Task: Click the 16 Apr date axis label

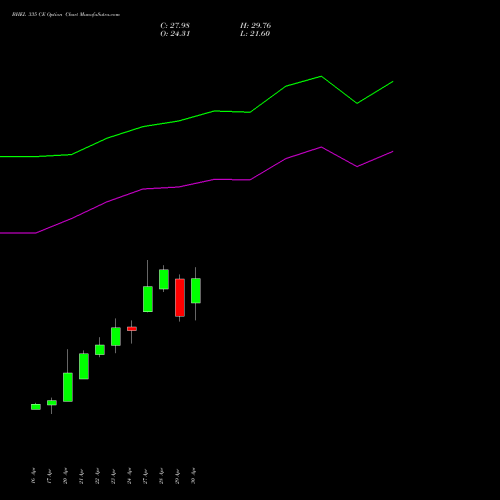Action: pos(33,476)
